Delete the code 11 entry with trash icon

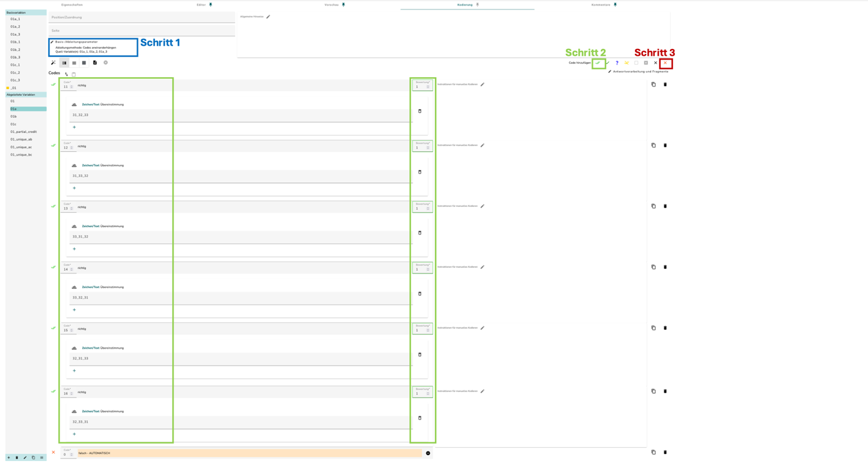(x=666, y=85)
